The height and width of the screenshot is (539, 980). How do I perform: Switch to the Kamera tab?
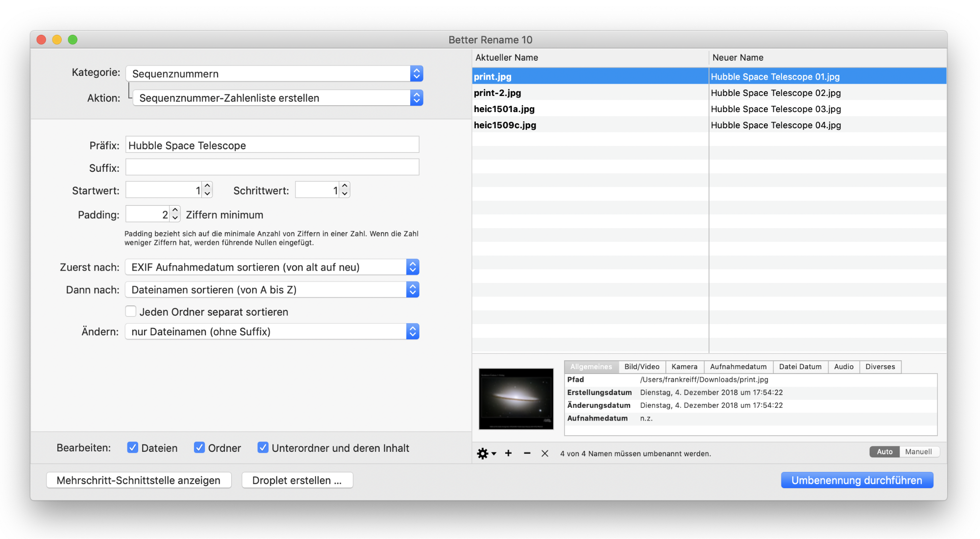[x=684, y=367]
